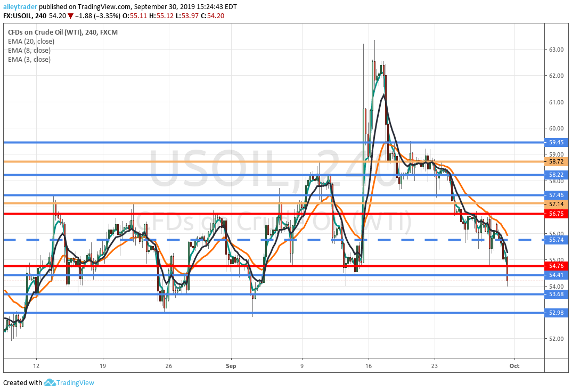Select the 57.46 price level label

[556, 195]
